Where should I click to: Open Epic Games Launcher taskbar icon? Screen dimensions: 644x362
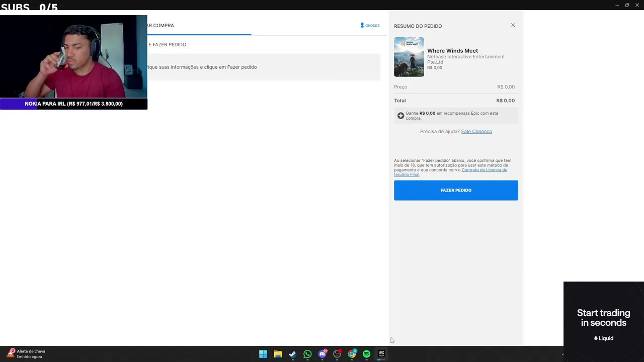(381, 354)
